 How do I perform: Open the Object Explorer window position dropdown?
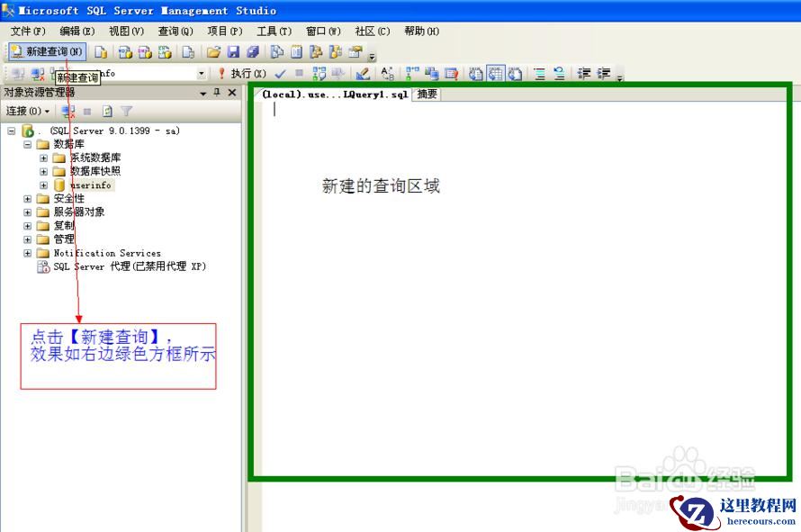click(x=202, y=93)
